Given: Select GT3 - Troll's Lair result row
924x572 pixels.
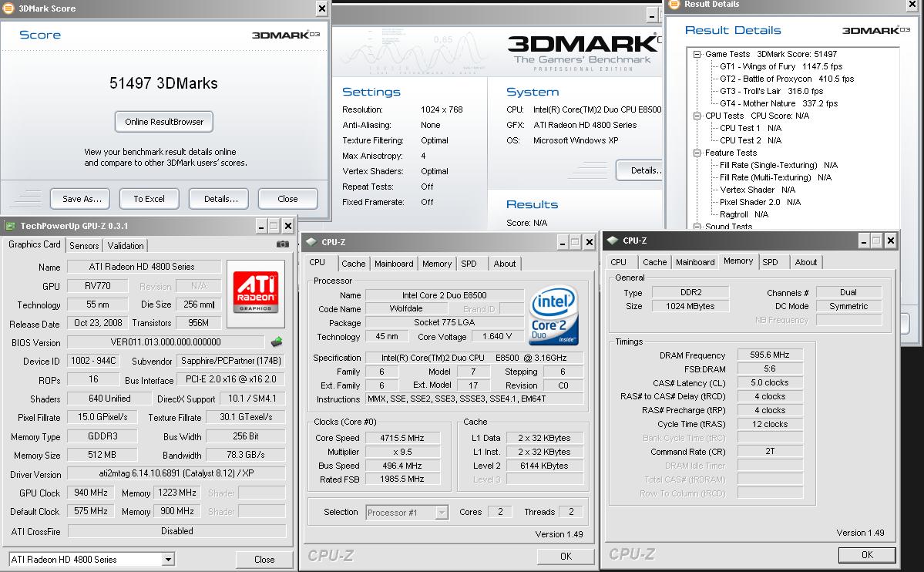Looking at the screenshot, I should 771,92.
